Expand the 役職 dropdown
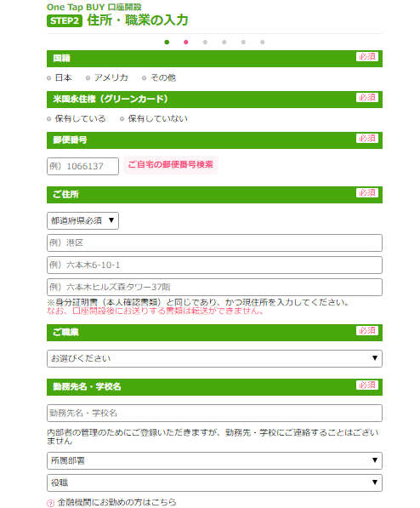 (x=214, y=482)
